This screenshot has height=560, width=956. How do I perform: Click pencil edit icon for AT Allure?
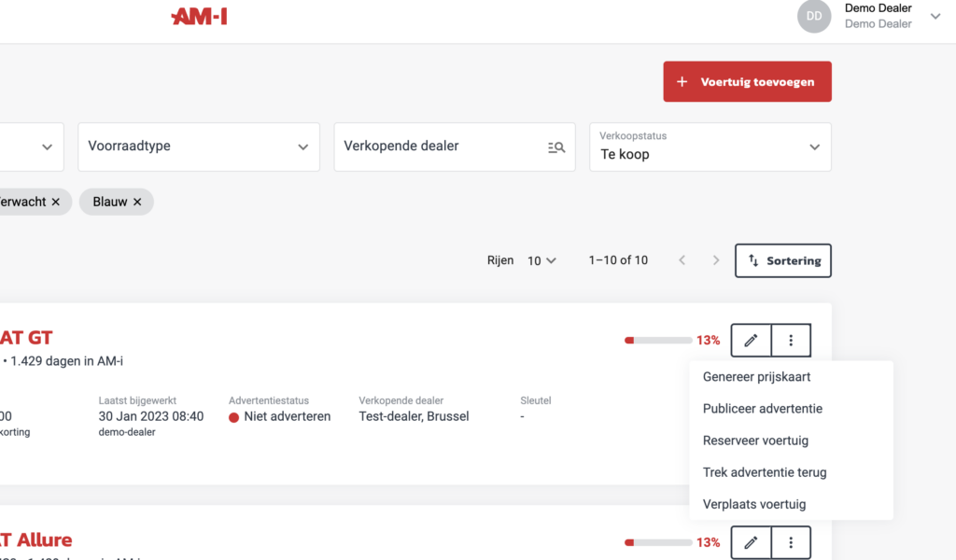coord(751,542)
